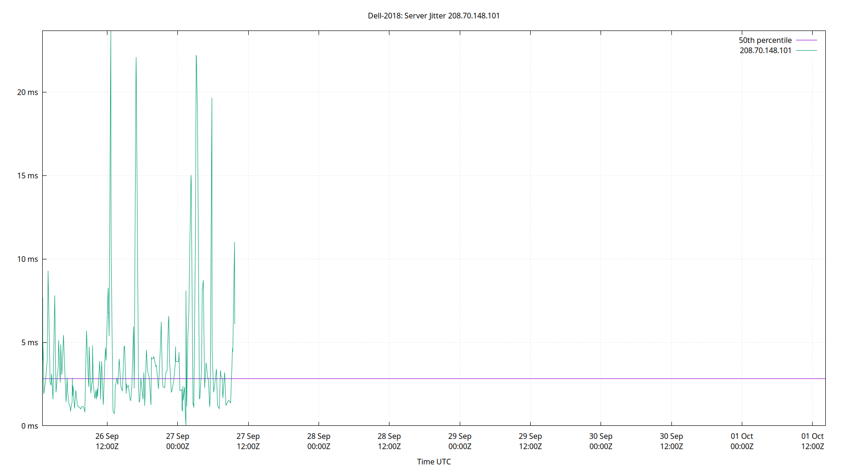868x469 pixels.
Task: Click the '27 Sep 00:00Z' x-axis label
Action: point(177,441)
